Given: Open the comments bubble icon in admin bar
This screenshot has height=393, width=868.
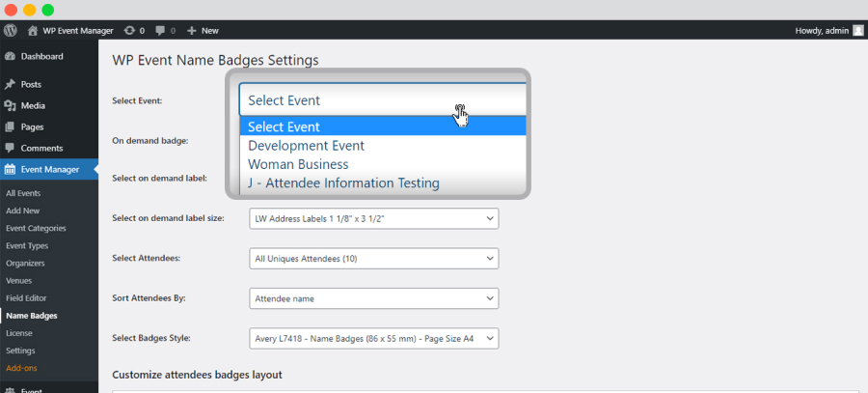Looking at the screenshot, I should click(x=160, y=31).
